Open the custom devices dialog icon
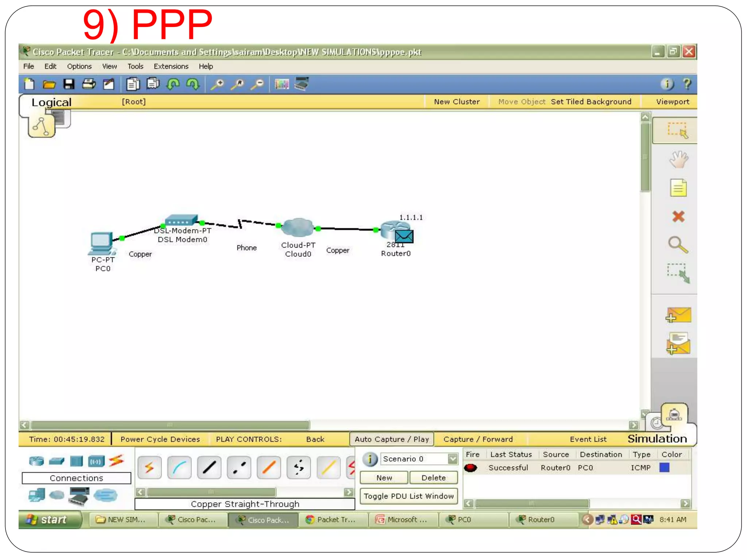Image resolution: width=747 pixels, height=560 pixels. tap(301, 84)
